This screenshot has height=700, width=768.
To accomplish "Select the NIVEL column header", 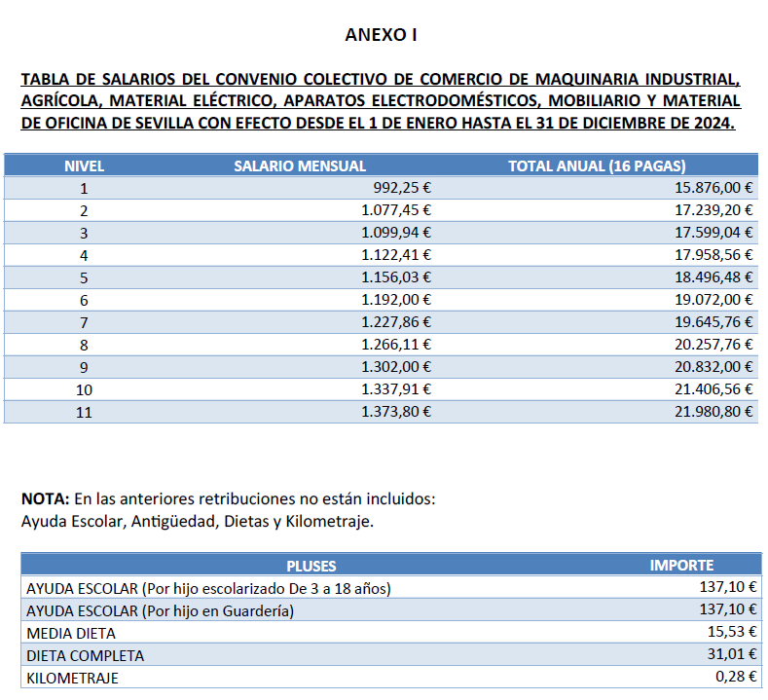I will [x=84, y=166].
